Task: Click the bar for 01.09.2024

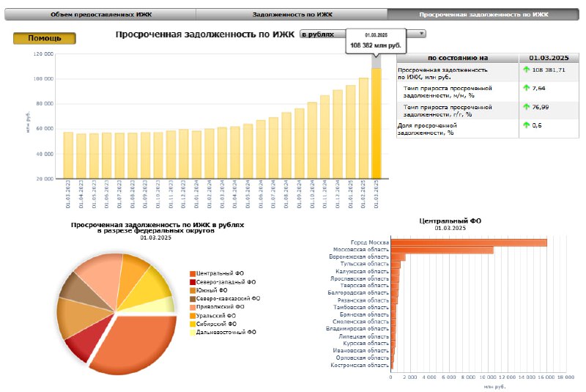Action: pos(300,144)
